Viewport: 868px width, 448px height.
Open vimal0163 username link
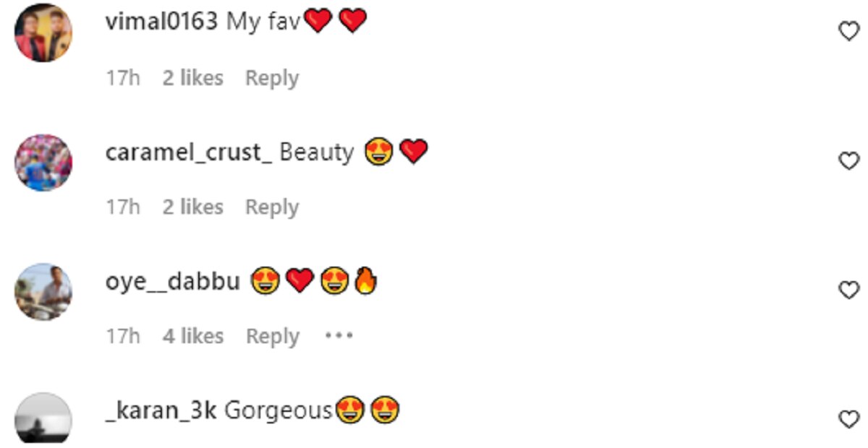[x=161, y=22]
